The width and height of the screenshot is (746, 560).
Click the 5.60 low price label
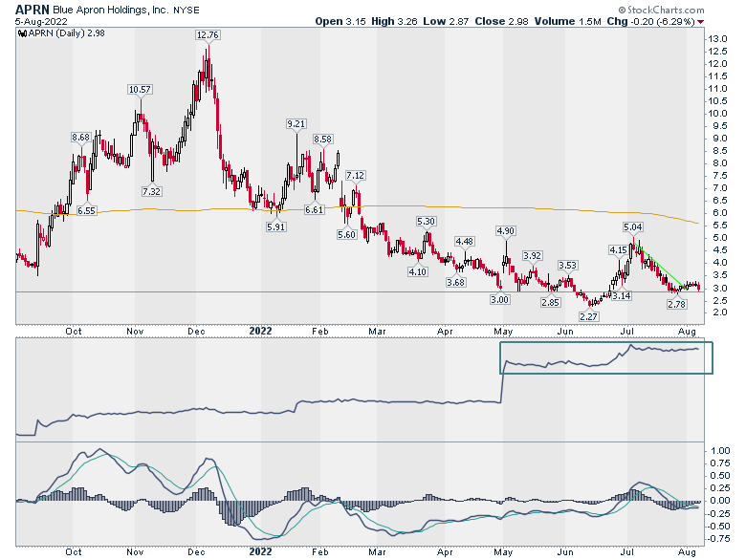click(346, 234)
